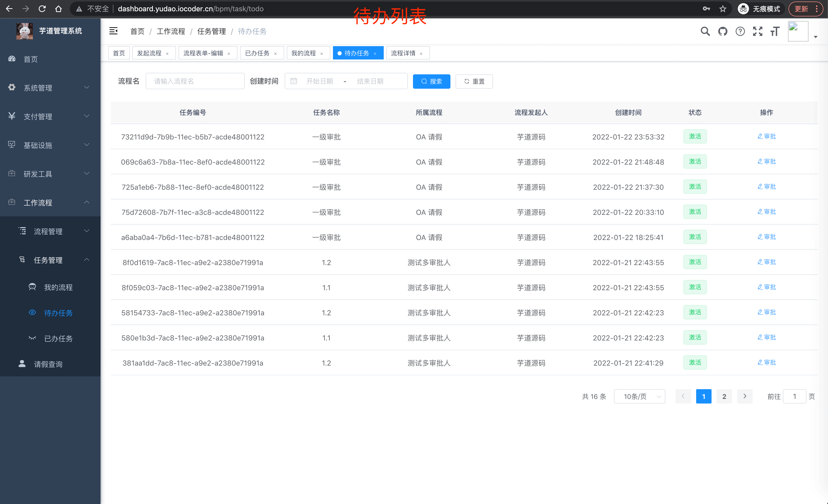Open the GitHub icon in the header
The height and width of the screenshot is (504, 828).
tap(723, 31)
